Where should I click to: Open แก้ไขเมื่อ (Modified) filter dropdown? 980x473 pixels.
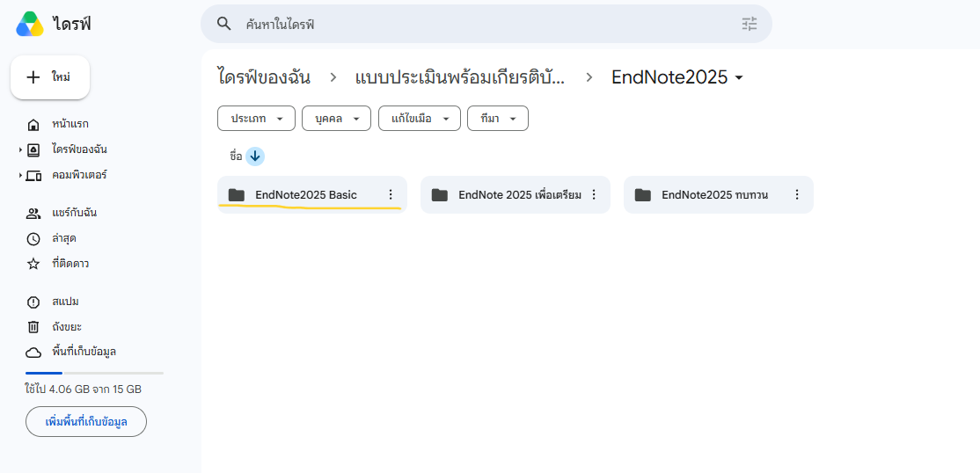(420, 119)
